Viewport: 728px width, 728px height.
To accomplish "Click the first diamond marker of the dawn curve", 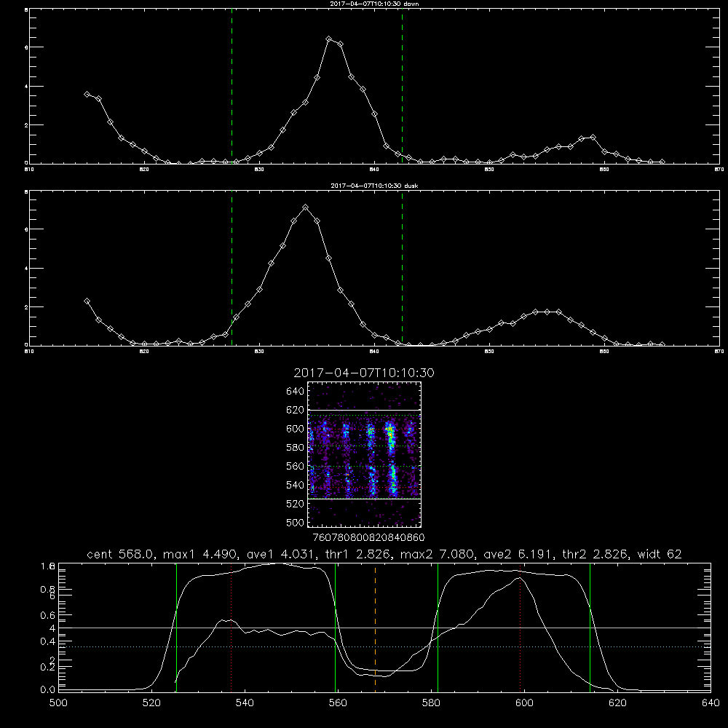I will [87, 94].
